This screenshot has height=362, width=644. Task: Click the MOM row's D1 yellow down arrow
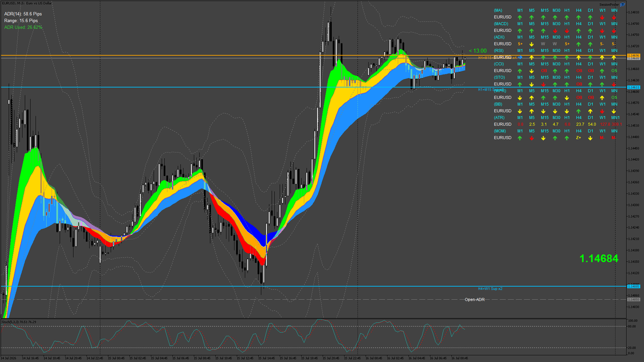tap(590, 138)
